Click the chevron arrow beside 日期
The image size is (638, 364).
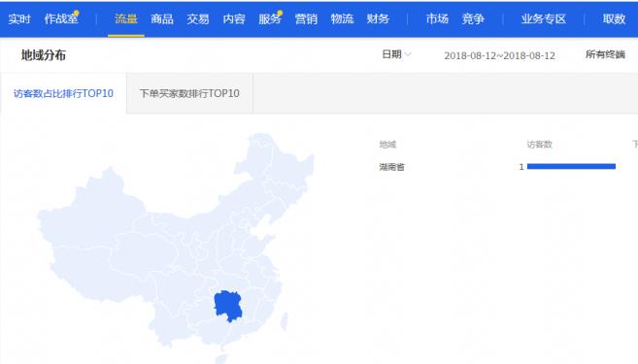click(x=408, y=54)
